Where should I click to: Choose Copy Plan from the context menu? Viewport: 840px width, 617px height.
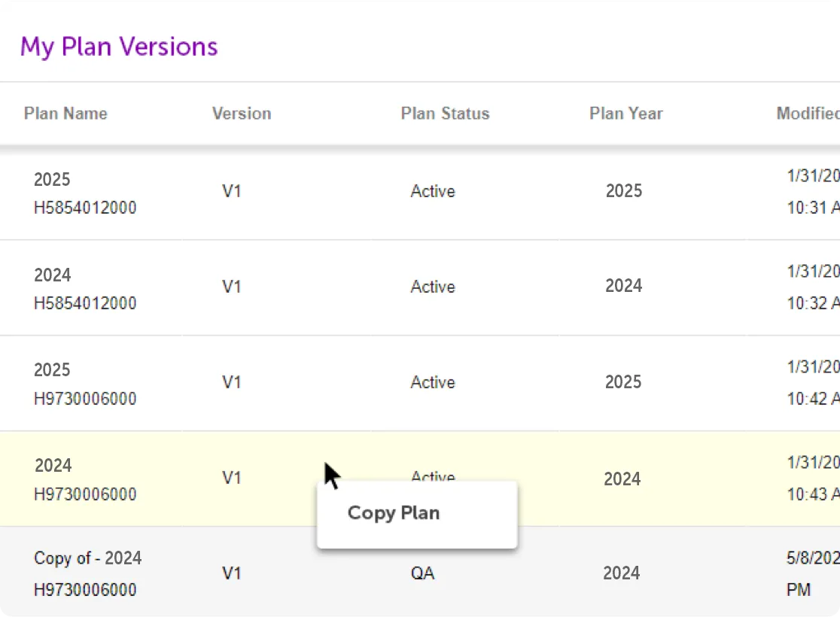tap(394, 513)
